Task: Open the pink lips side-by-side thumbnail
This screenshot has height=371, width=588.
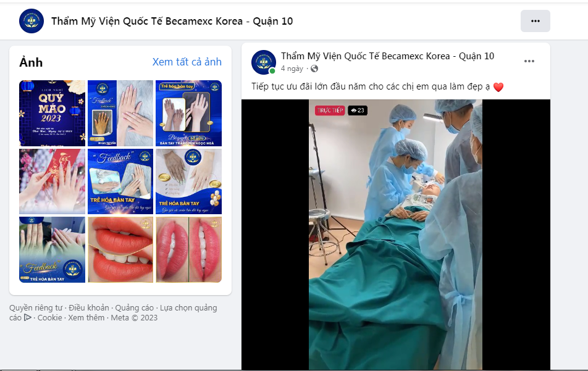Action: [x=188, y=249]
